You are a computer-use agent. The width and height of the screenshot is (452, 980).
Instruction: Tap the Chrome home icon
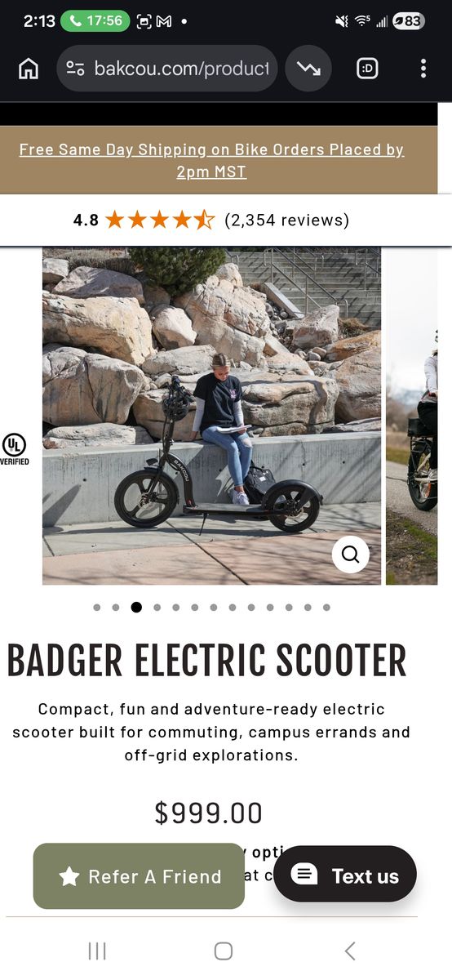[x=29, y=69]
